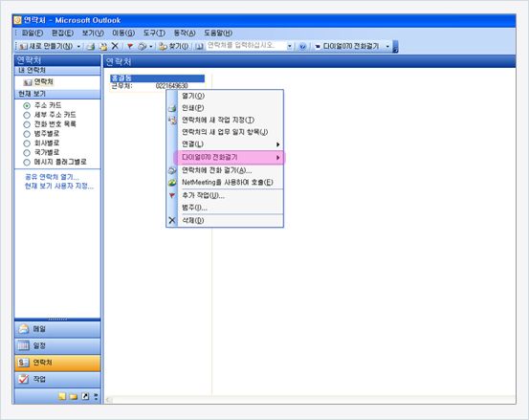This screenshot has height=420, width=529.
Task: Select the 메시지 플래그별로 view radio button
Action: click(x=27, y=163)
